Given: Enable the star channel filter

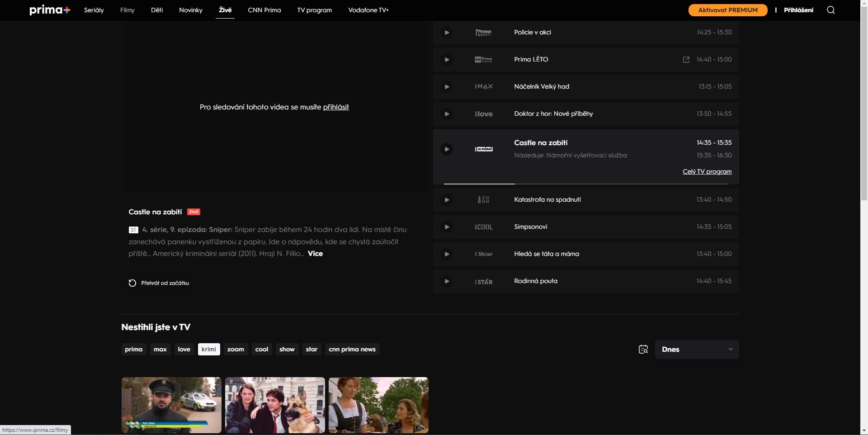Looking at the screenshot, I should (311, 349).
